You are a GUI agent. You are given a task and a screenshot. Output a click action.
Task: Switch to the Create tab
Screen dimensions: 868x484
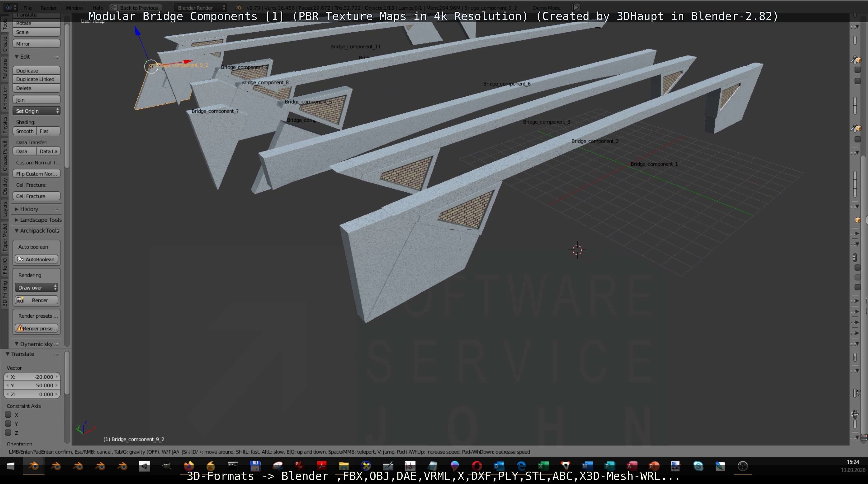(x=5, y=44)
